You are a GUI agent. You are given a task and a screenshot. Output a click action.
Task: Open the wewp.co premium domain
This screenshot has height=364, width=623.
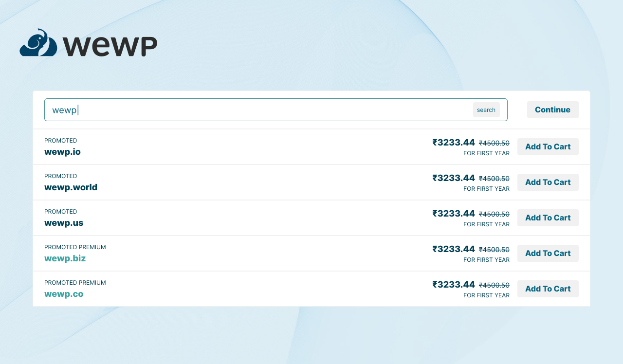pyautogui.click(x=64, y=294)
